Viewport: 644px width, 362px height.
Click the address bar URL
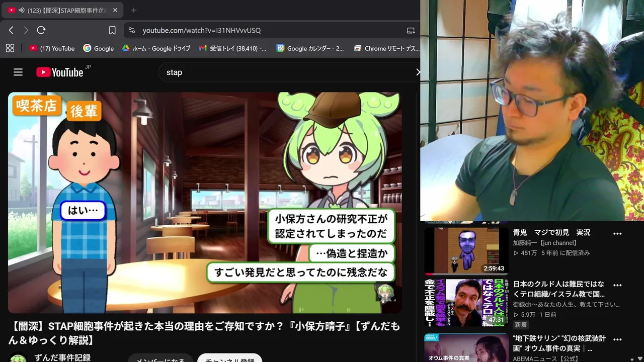(x=202, y=30)
